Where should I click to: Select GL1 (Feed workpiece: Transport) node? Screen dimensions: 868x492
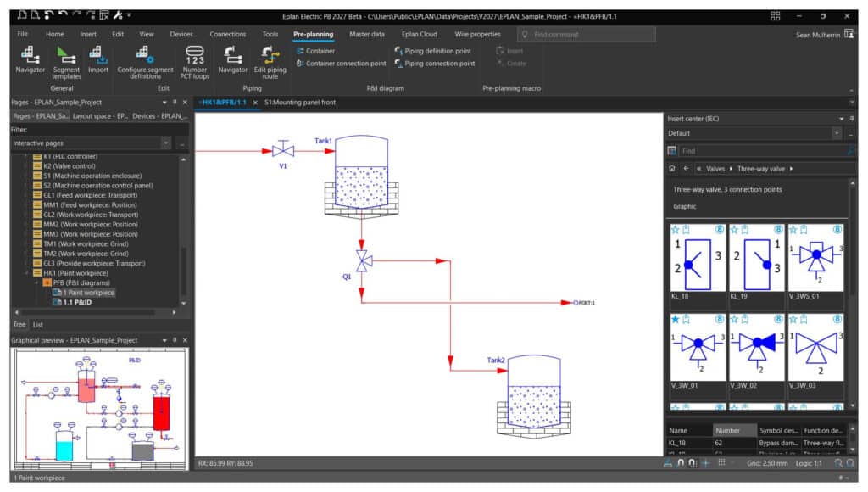[x=90, y=195]
